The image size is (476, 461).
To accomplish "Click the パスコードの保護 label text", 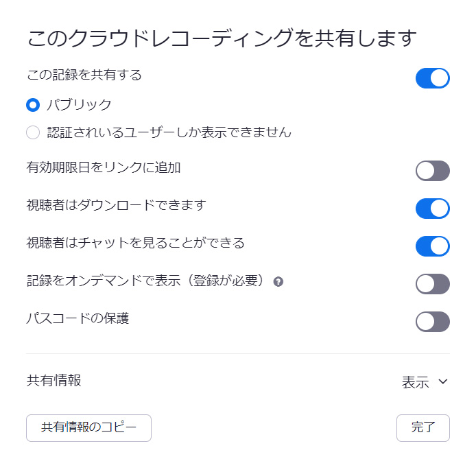I will tap(78, 318).
